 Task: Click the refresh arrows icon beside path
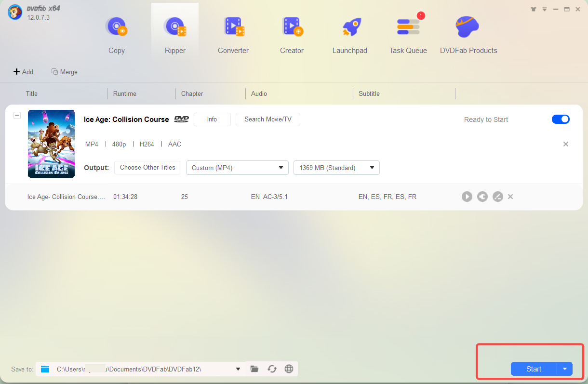(x=272, y=369)
